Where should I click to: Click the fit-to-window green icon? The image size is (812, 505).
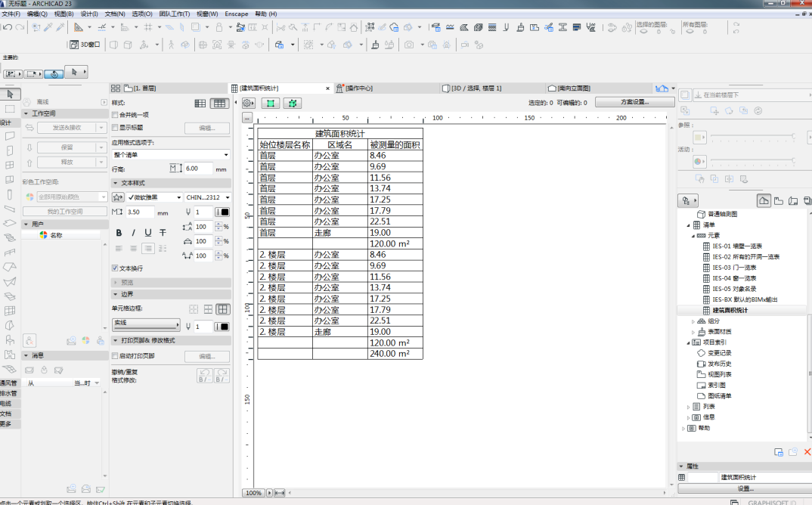[x=271, y=103]
